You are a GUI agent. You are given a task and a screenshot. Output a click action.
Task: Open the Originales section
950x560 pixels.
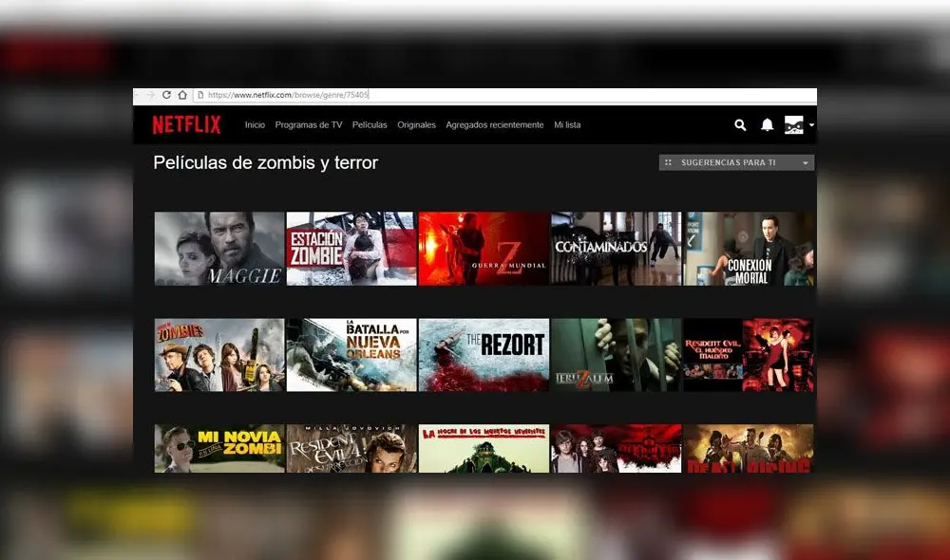click(416, 124)
